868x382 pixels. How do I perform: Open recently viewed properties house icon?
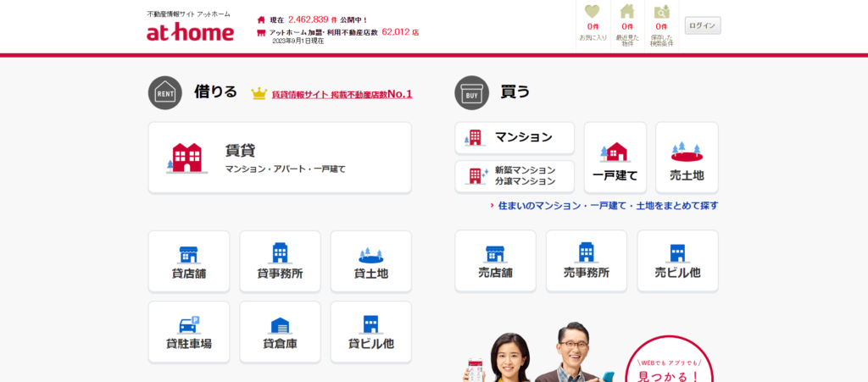click(x=627, y=12)
